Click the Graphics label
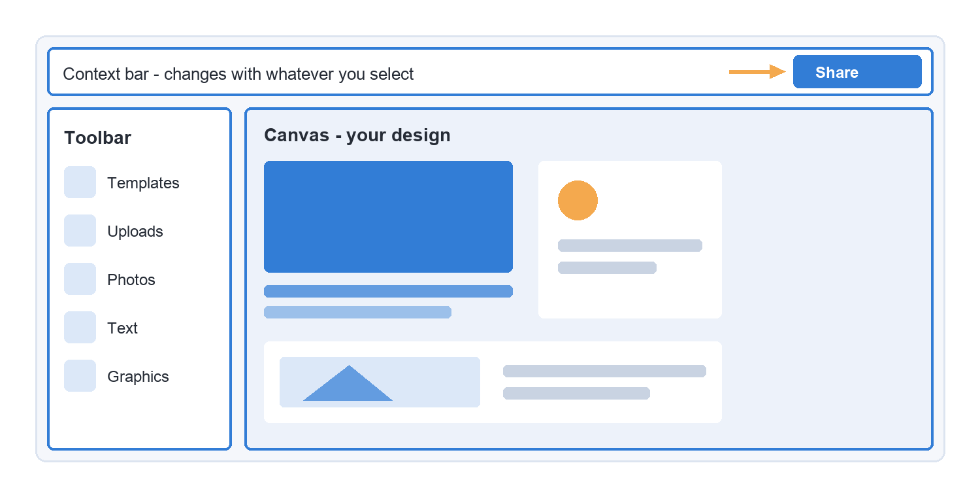980x497 pixels. pos(138,377)
